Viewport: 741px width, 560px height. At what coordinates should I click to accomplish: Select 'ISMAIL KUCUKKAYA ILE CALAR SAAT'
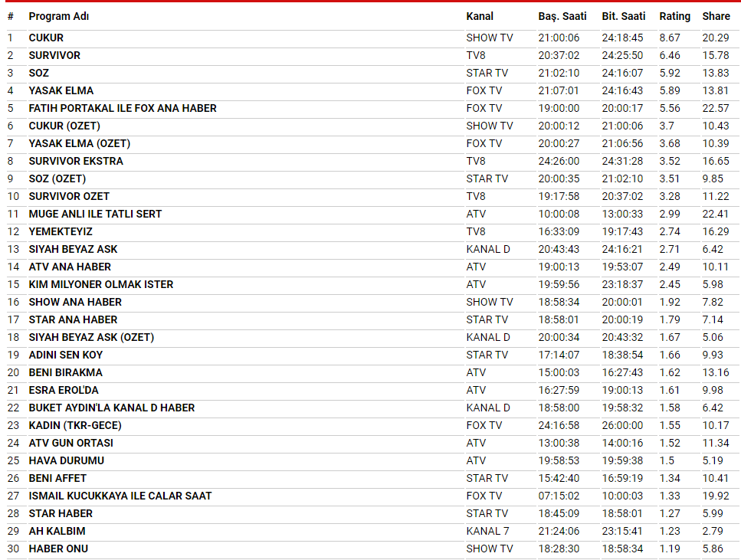pyautogui.click(x=120, y=496)
